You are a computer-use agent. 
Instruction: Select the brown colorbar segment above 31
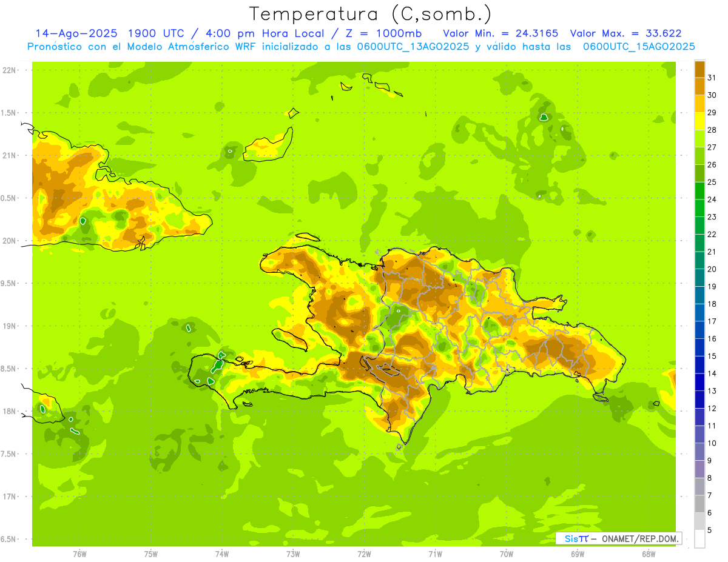coord(699,69)
